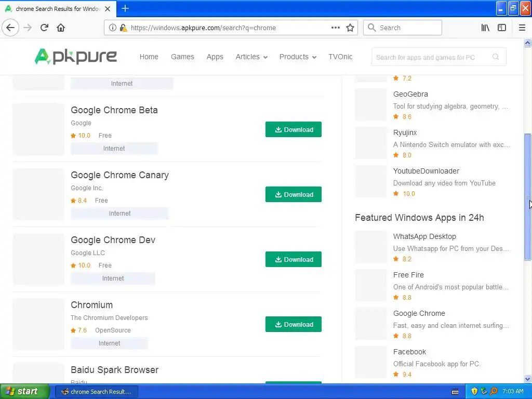Screen dimensions: 532x399
Task: Open Google Chrome in featured apps
Action: point(419,313)
